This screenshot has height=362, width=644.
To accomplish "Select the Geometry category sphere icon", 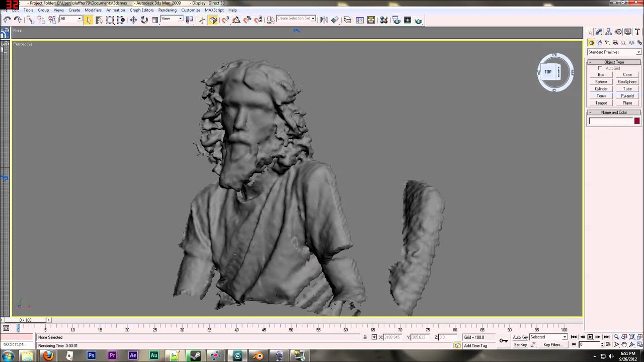I will point(591,43).
